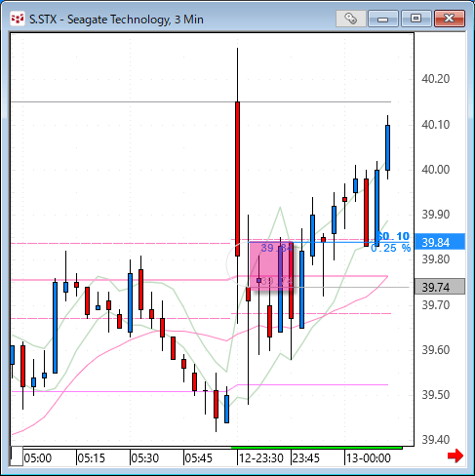Click the S.STX chart application icon
Viewport: 475px width, 476px height.
pyautogui.click(x=18, y=19)
